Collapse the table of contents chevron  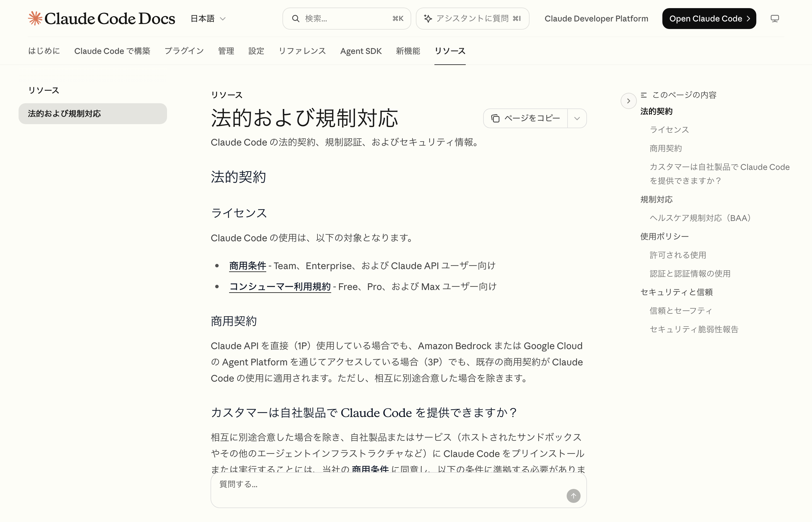pos(628,101)
